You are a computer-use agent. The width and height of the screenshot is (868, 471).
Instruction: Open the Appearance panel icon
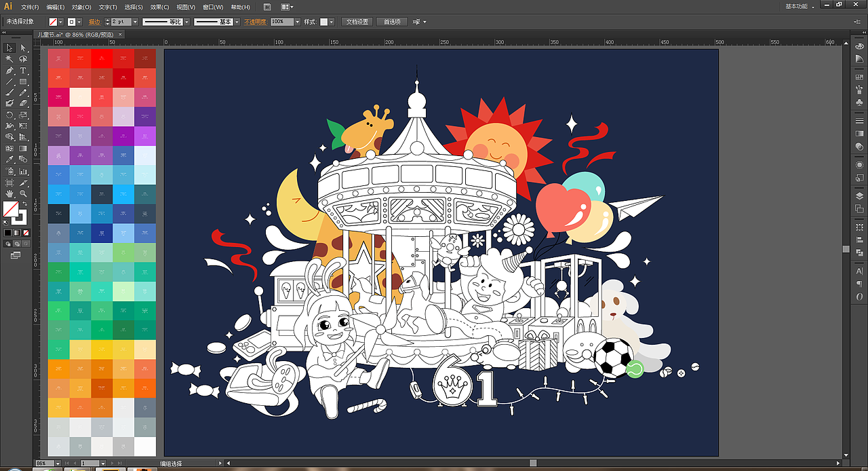point(859,164)
